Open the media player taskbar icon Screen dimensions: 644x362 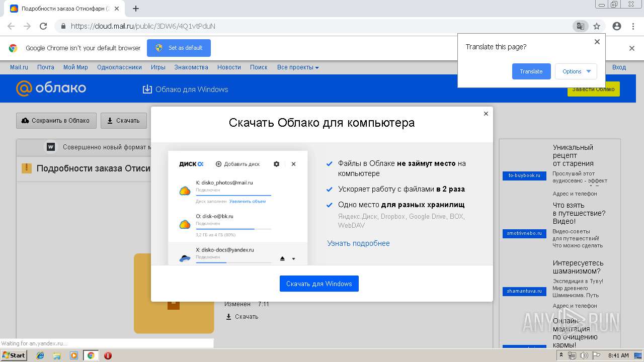[74, 355]
